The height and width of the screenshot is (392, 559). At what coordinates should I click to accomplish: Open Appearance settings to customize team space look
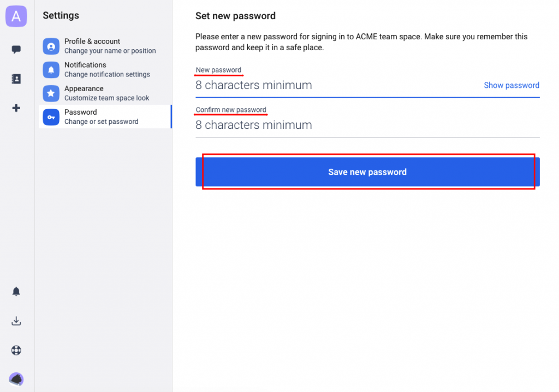point(104,93)
